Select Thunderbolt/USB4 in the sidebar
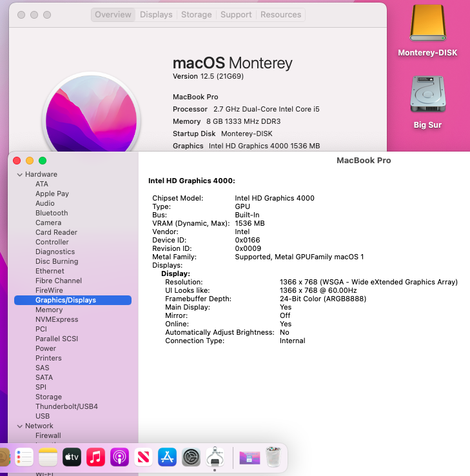470x476 pixels. click(67, 407)
